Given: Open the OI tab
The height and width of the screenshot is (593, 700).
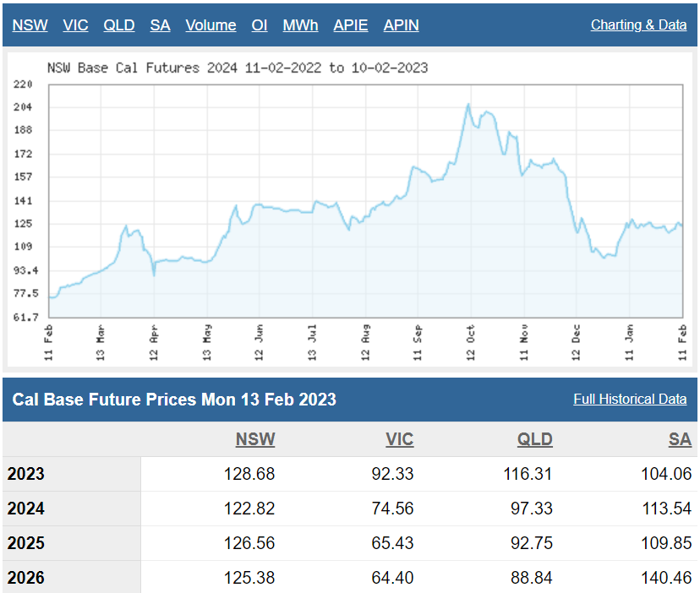Looking at the screenshot, I should [260, 25].
